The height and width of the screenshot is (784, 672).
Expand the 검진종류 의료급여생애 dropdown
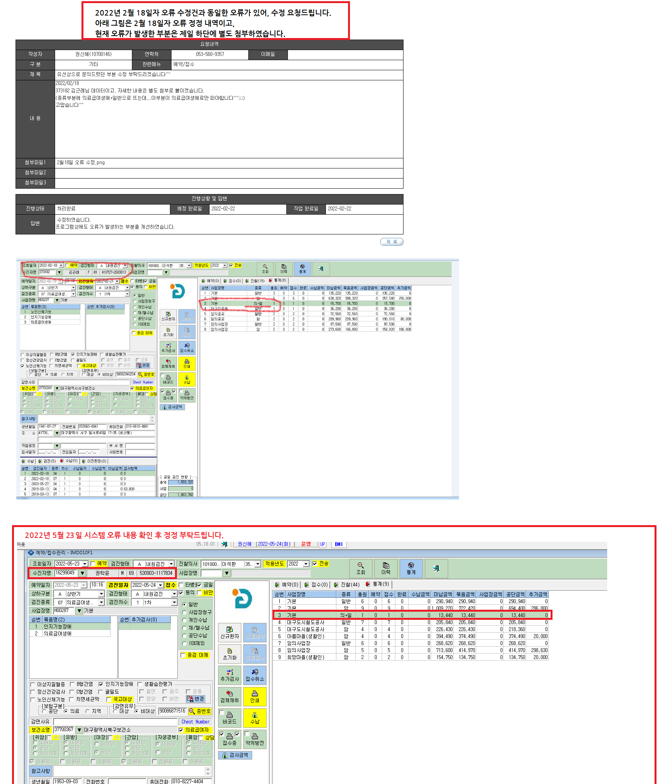click(x=101, y=602)
